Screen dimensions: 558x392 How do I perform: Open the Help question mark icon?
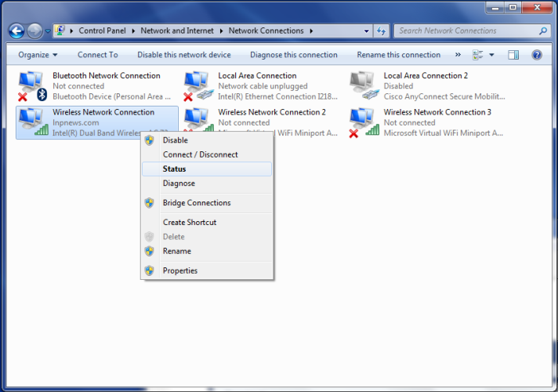point(537,55)
